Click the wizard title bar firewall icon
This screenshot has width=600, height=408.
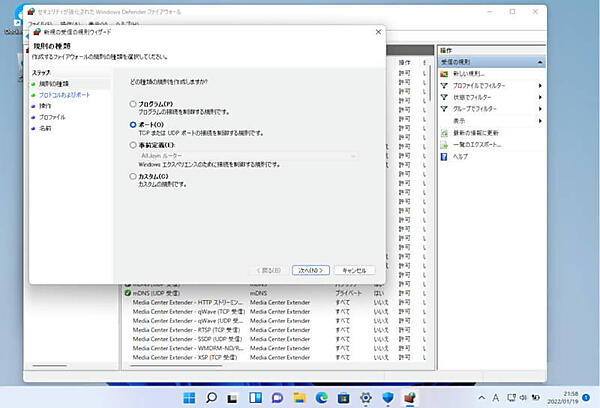(37, 32)
